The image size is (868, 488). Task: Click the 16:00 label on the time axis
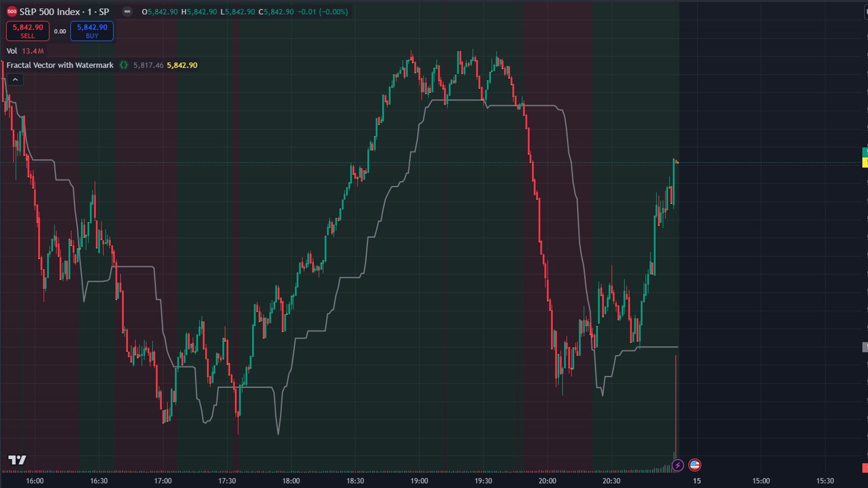point(35,481)
